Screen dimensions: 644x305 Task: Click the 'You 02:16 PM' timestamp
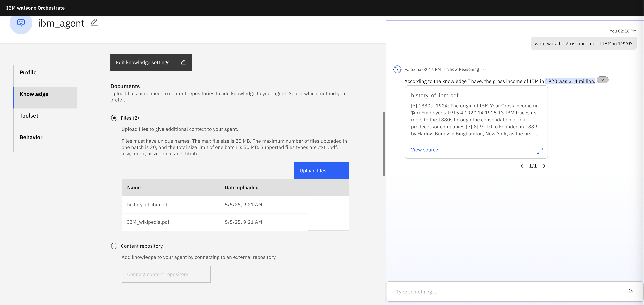coord(623,31)
